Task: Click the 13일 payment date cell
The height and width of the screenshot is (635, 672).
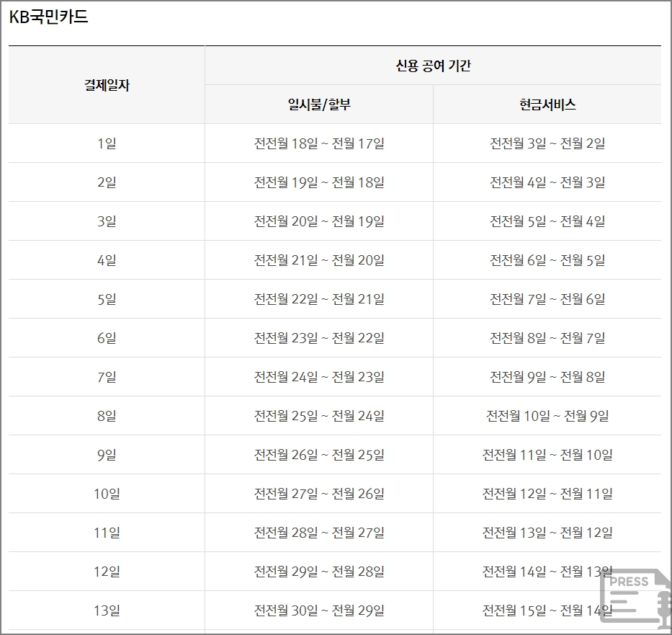Action: click(x=107, y=610)
